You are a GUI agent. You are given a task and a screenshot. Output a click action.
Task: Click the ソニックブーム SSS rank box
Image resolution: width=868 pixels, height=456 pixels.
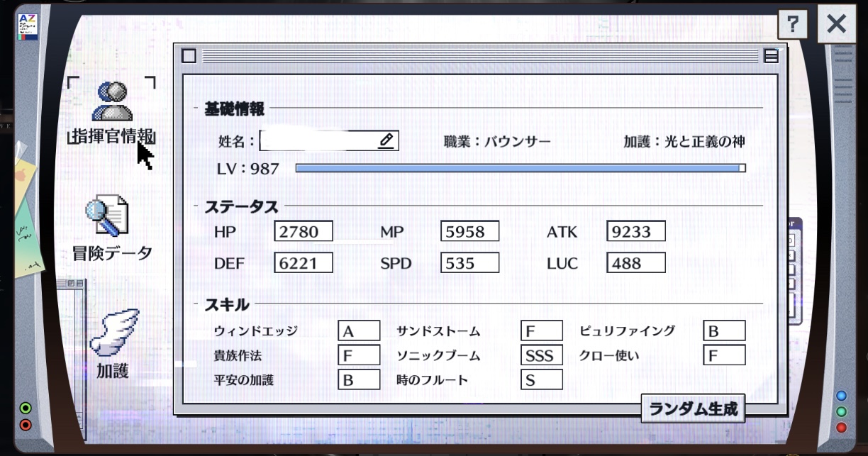541,355
